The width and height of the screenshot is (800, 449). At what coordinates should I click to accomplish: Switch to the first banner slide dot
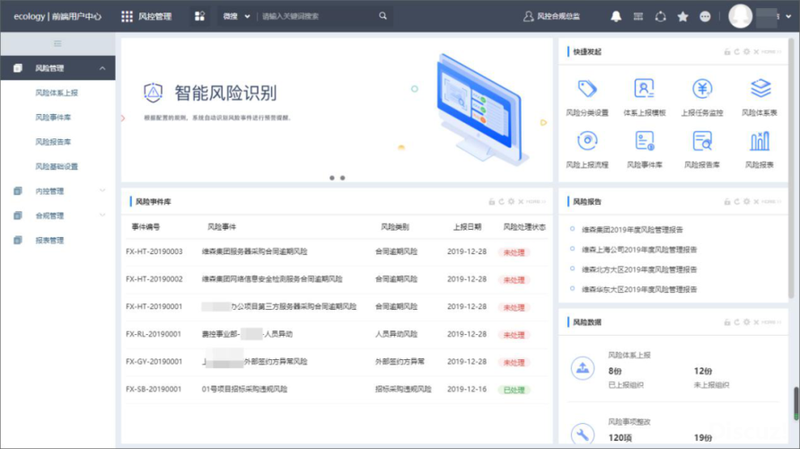(x=332, y=178)
